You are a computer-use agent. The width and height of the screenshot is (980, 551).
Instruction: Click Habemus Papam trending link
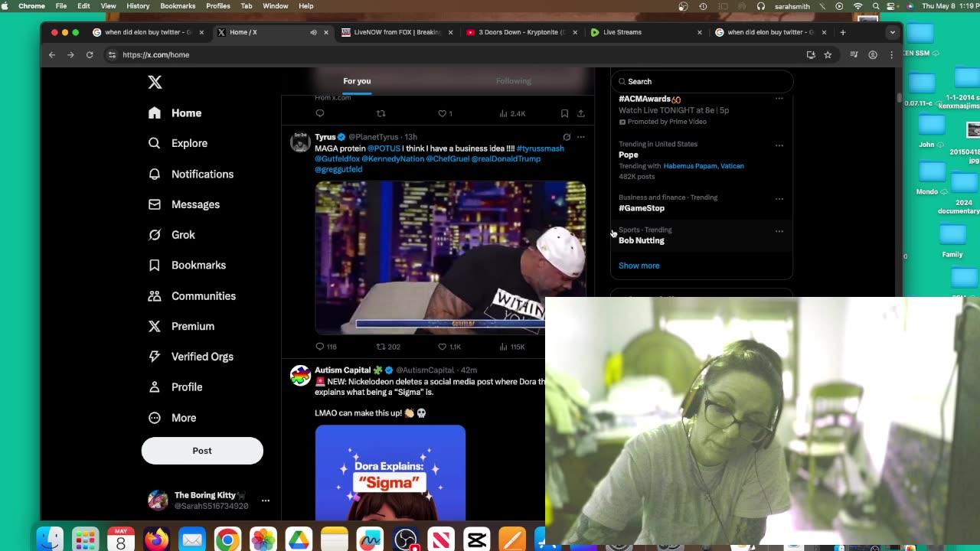690,166
